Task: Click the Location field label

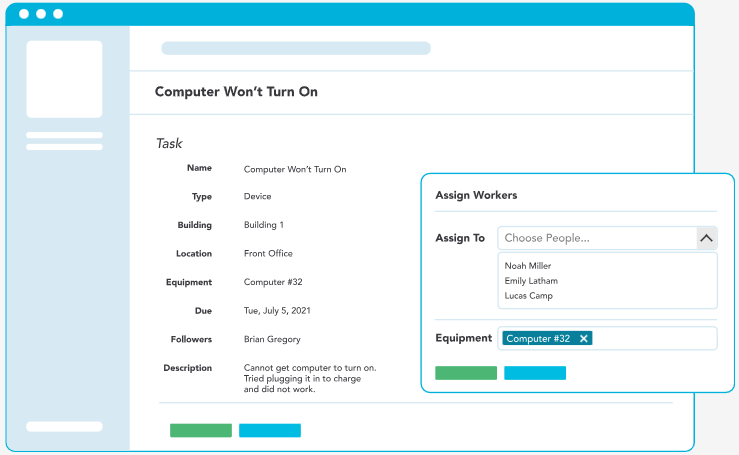Action: (x=194, y=254)
